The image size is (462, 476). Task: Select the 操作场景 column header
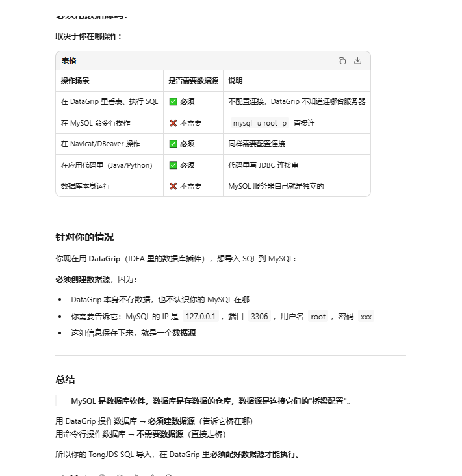point(75,81)
